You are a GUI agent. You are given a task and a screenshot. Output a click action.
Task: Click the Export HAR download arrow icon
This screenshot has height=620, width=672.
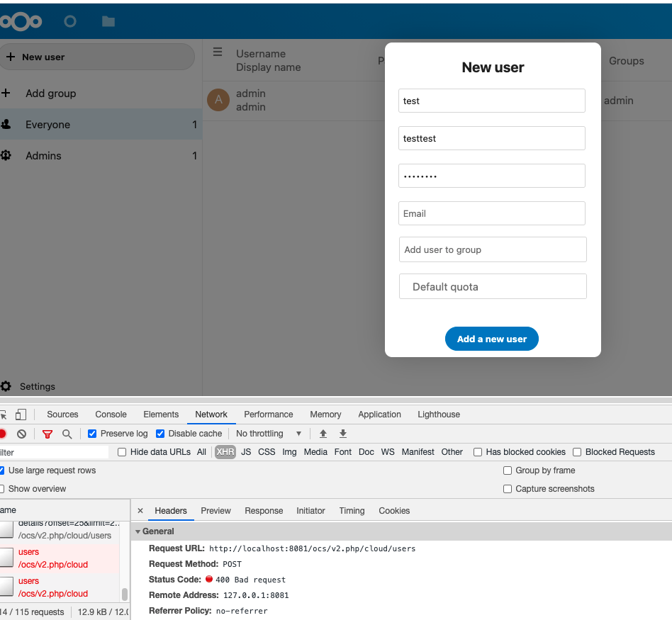coord(343,434)
